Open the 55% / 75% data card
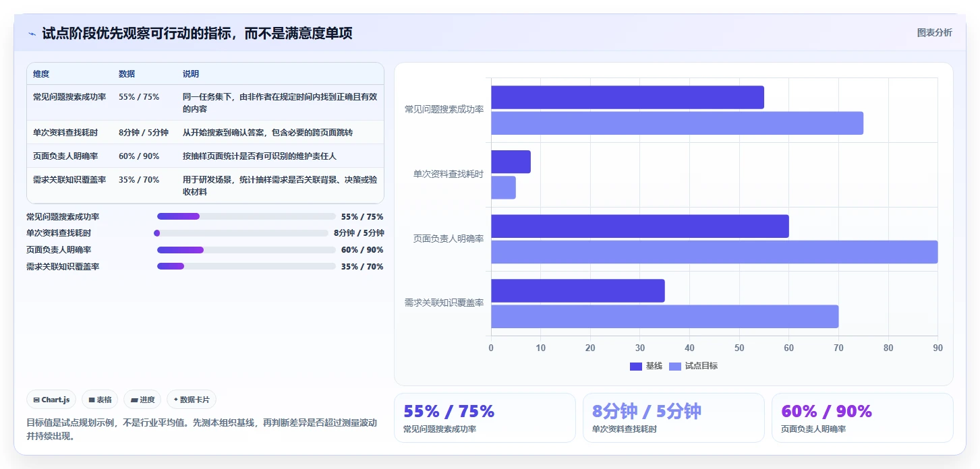The height and width of the screenshot is (469, 980). (x=485, y=418)
